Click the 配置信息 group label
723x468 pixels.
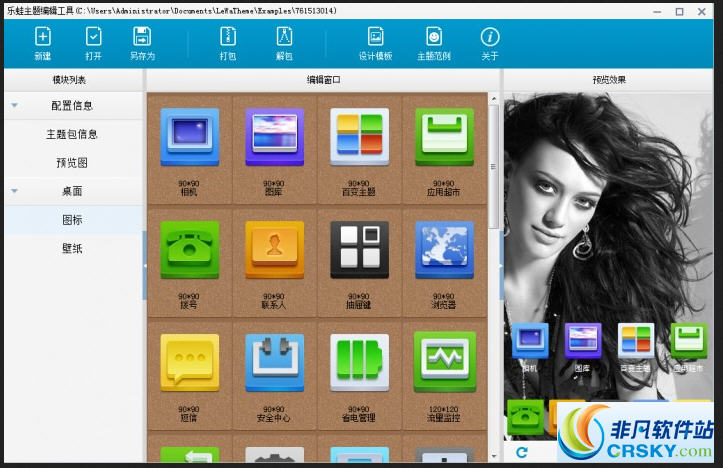tap(72, 106)
